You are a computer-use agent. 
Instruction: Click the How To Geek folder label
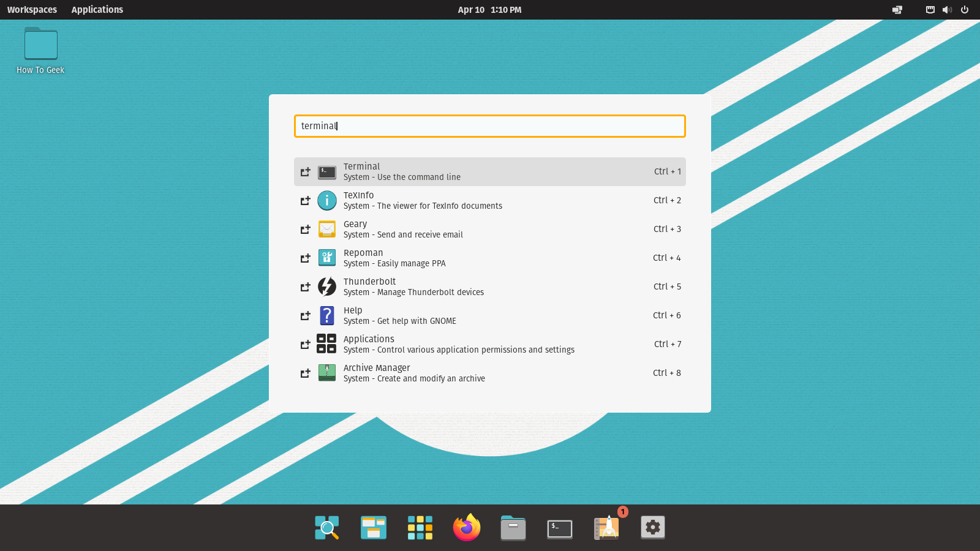pyautogui.click(x=40, y=70)
